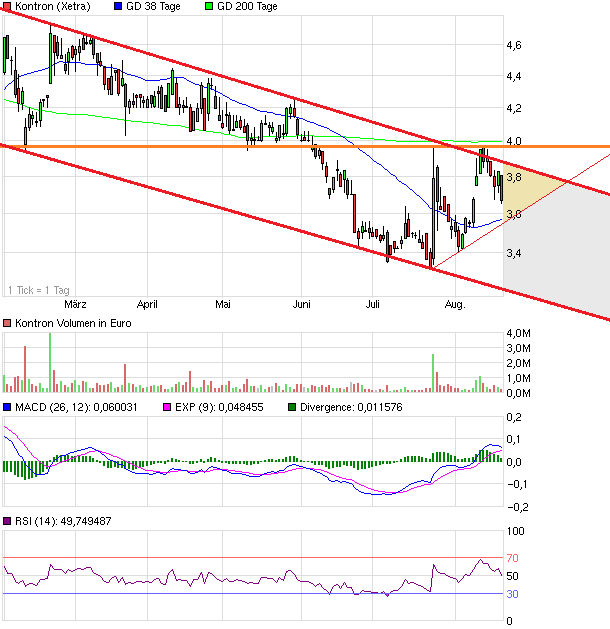The image size is (610, 629).
Task: Click the 4,0 price axis label
Action: [x=514, y=141]
